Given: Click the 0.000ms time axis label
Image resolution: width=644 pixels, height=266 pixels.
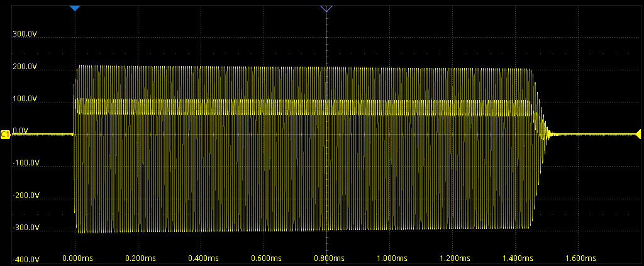Looking at the screenshot, I should pos(77,258).
